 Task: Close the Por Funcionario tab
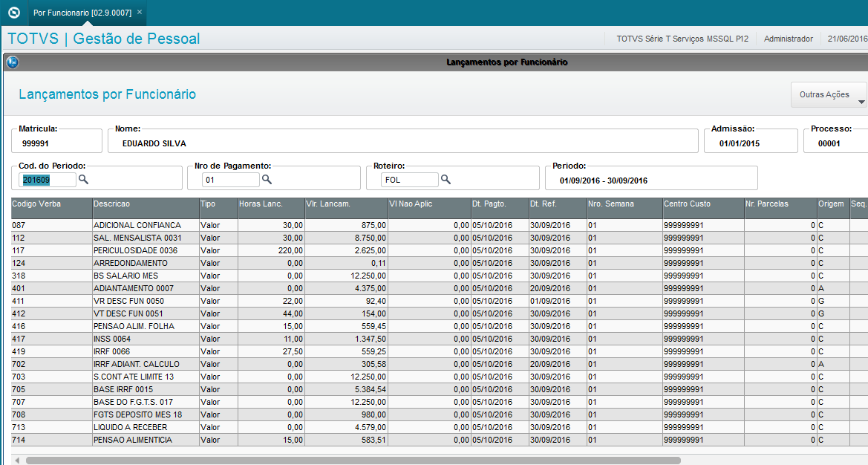pos(140,12)
